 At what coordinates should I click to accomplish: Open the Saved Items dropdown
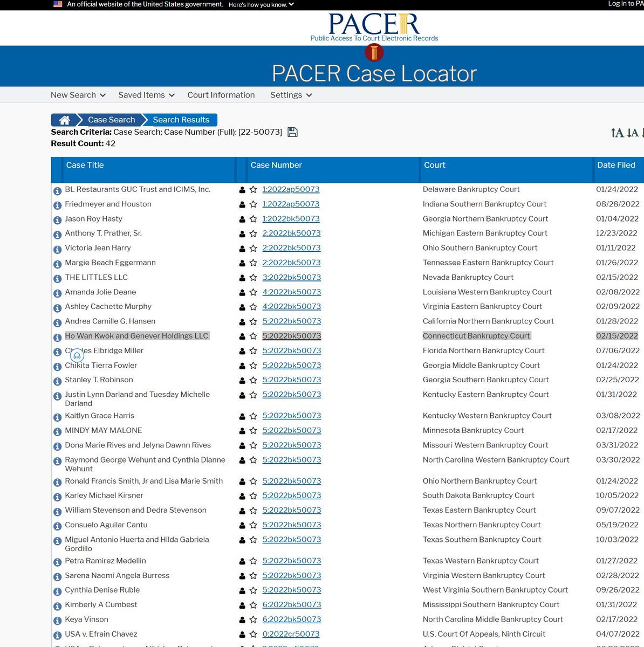147,95
